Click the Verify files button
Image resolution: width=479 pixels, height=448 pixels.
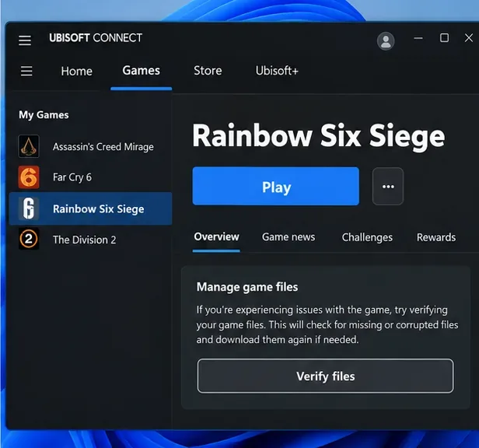tap(325, 376)
